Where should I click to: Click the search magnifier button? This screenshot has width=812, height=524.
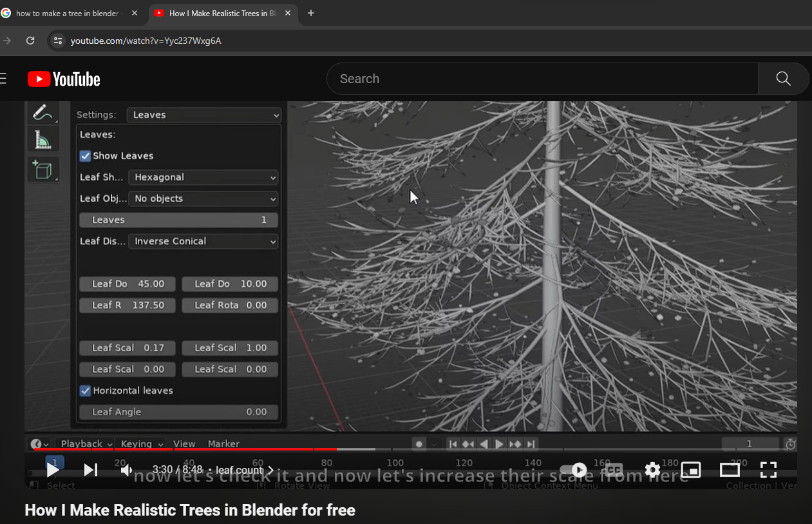coord(783,79)
